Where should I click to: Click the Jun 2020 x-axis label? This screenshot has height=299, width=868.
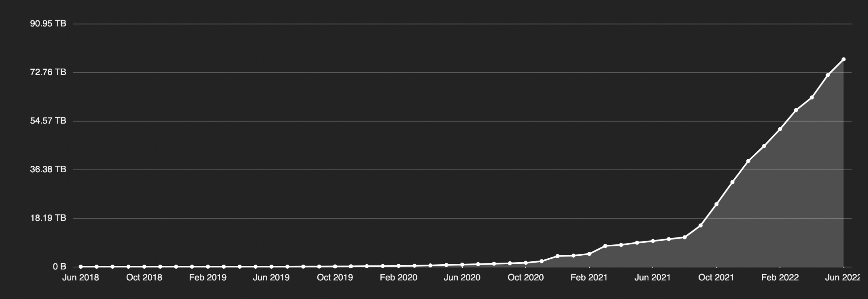[462, 277]
